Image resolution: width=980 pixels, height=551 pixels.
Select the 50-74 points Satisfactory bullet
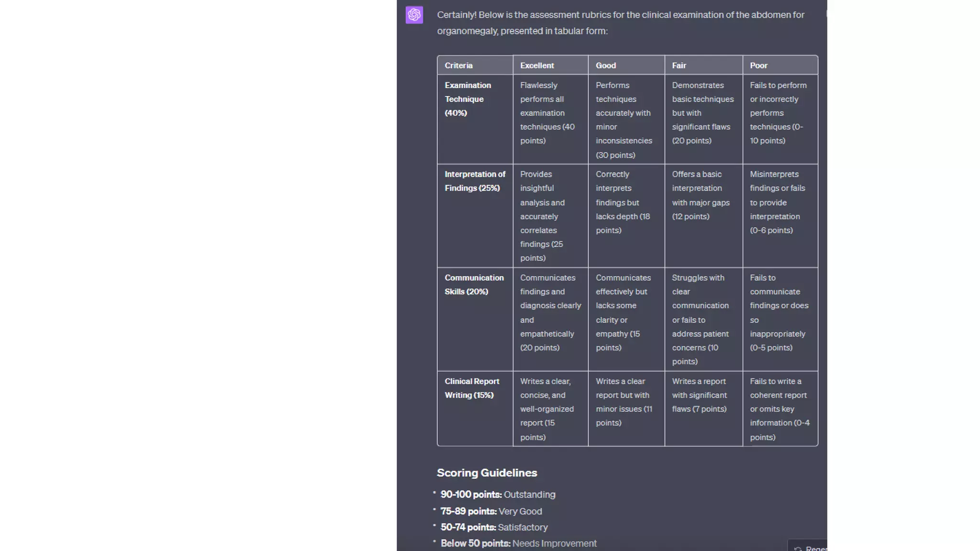[494, 527]
